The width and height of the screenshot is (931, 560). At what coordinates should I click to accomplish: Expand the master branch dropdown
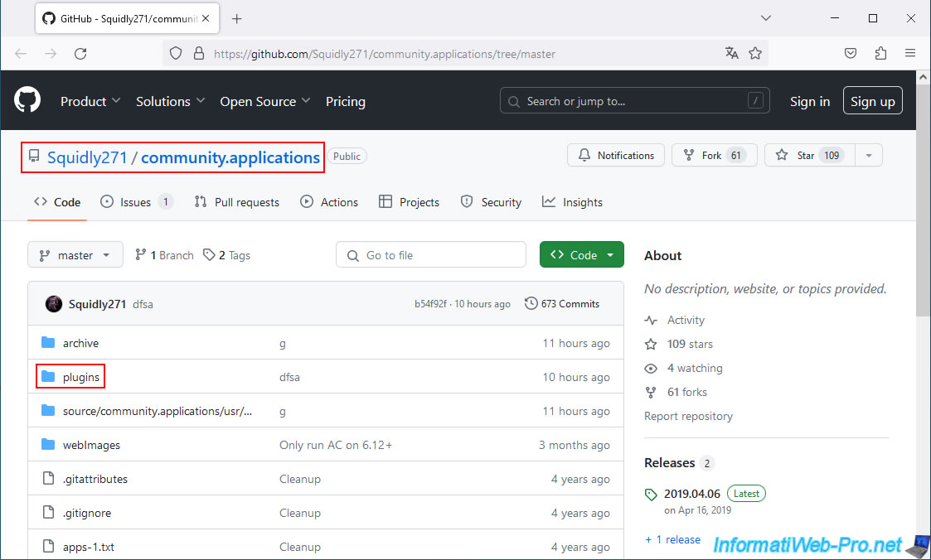click(x=75, y=255)
